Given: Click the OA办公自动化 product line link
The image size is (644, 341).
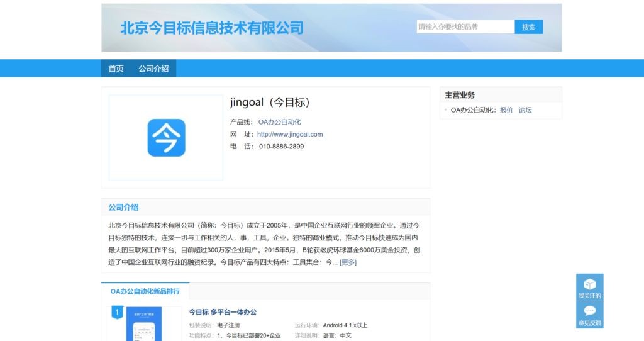Looking at the screenshot, I should tap(279, 122).
